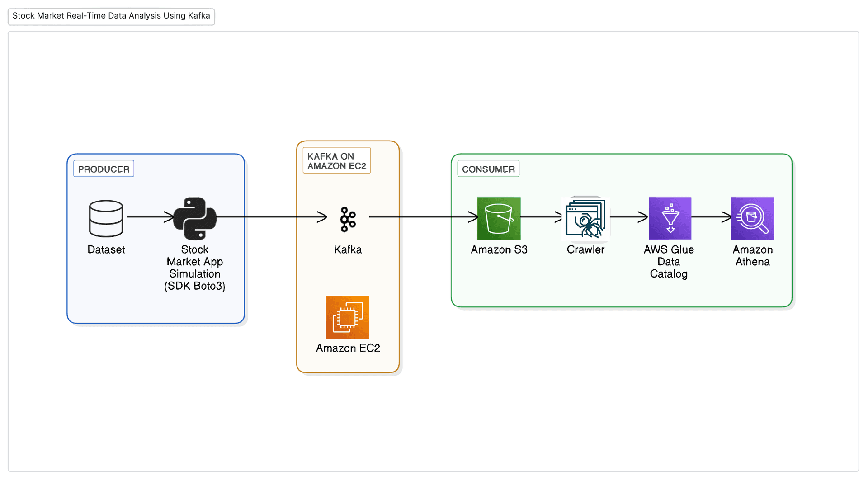This screenshot has height=480, width=868.
Task: Select the Crawler spider icon
Action: (x=585, y=219)
